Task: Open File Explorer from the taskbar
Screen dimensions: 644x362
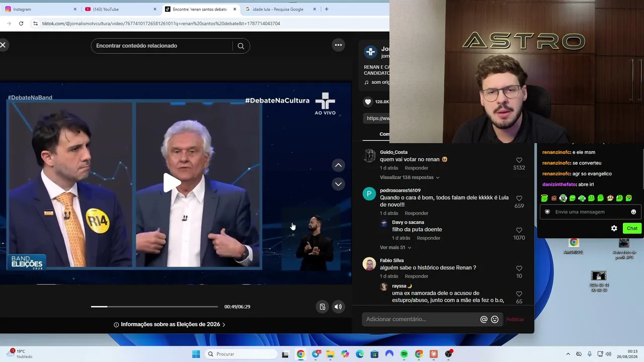Action: [x=331, y=354]
